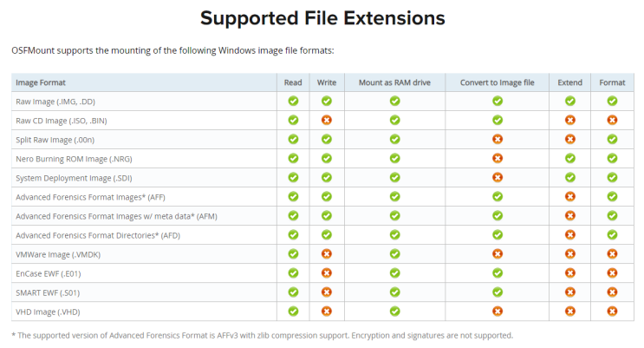The image size is (644, 348).
Task: Click the green Convert check for SMART EWF
Action: click(x=498, y=292)
